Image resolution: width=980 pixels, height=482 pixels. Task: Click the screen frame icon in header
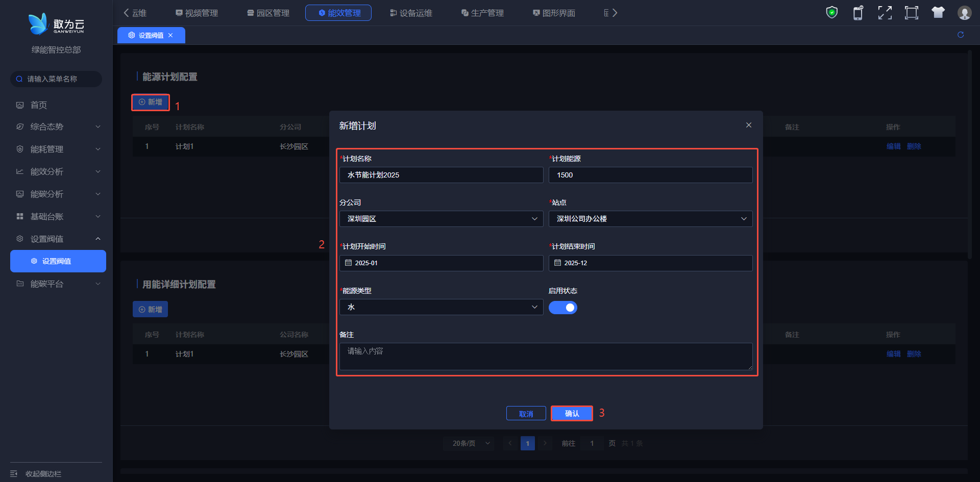(912, 13)
